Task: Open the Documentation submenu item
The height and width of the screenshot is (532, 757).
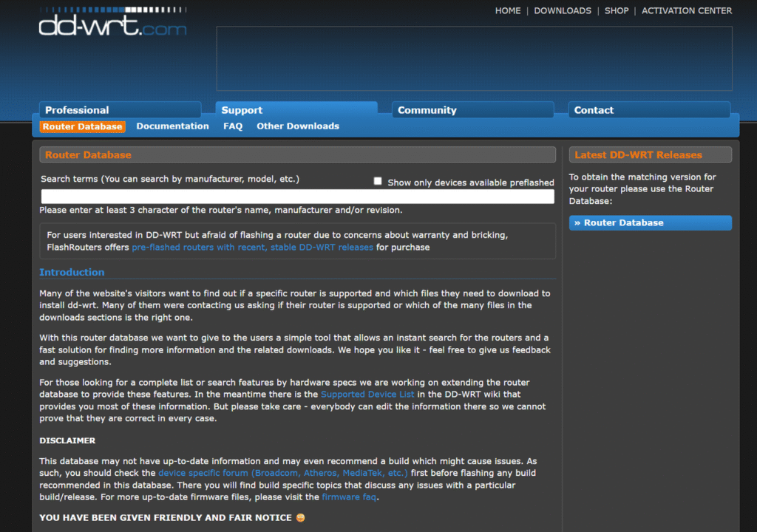Action: click(x=172, y=126)
